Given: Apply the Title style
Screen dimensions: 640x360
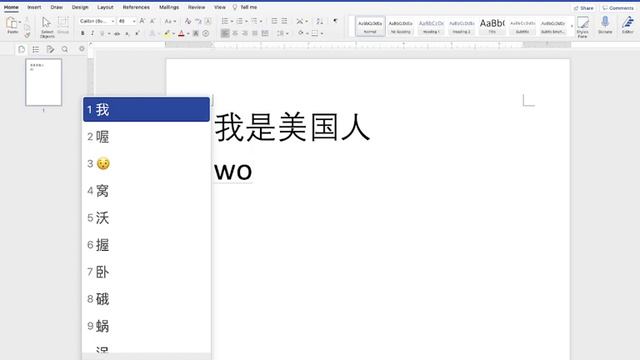Looking at the screenshot, I should click(x=492, y=26).
